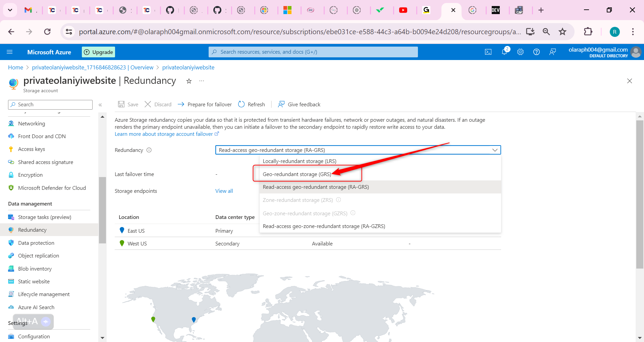Open the Networking settings icon

pos(11,123)
